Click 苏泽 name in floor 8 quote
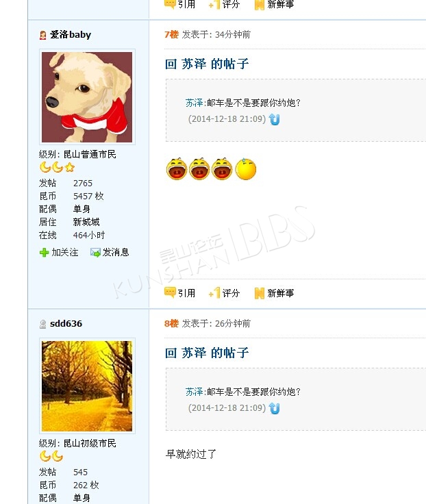The height and width of the screenshot is (504, 426). click(195, 392)
